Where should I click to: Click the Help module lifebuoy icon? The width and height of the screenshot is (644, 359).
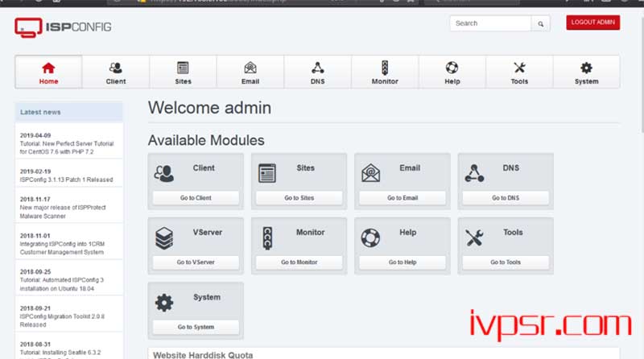(x=370, y=237)
